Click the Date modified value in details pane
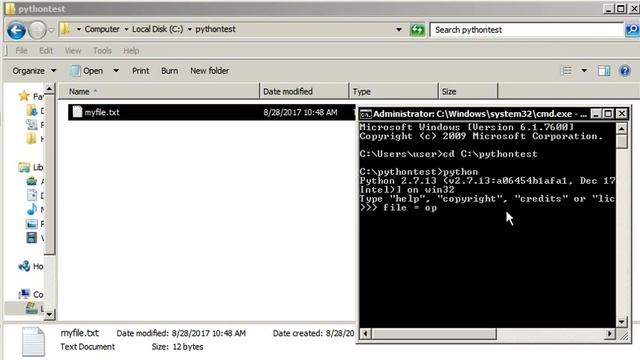The image size is (640, 360). point(209,333)
